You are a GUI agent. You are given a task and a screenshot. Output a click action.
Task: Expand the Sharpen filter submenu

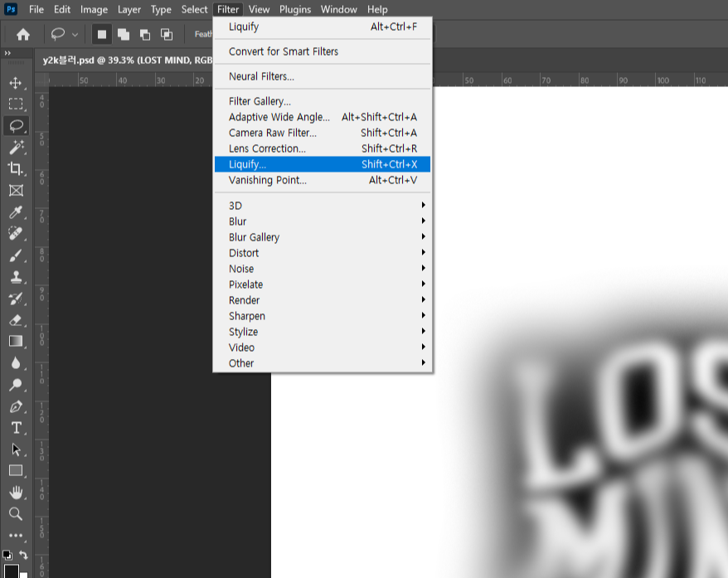pos(323,316)
